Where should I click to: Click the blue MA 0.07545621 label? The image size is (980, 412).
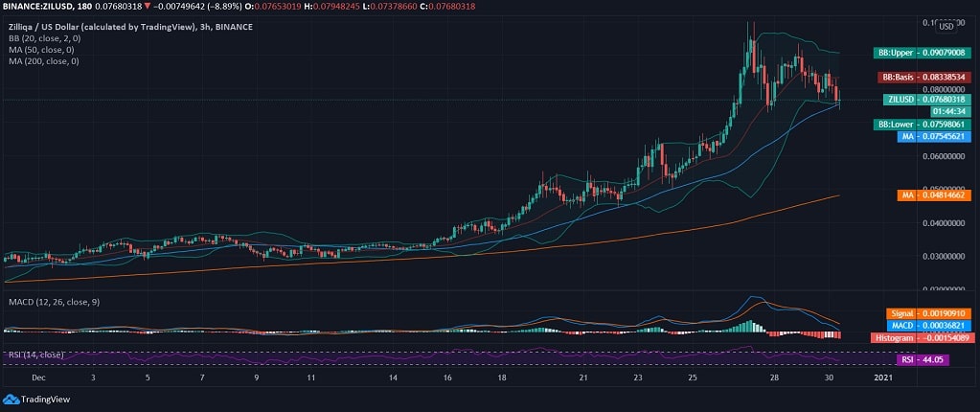pos(933,136)
